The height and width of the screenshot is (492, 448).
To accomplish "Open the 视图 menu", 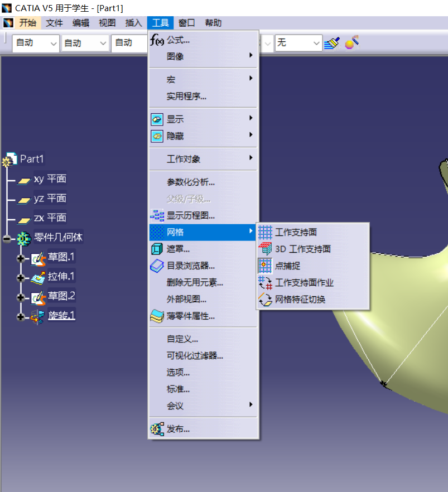I will [x=107, y=22].
